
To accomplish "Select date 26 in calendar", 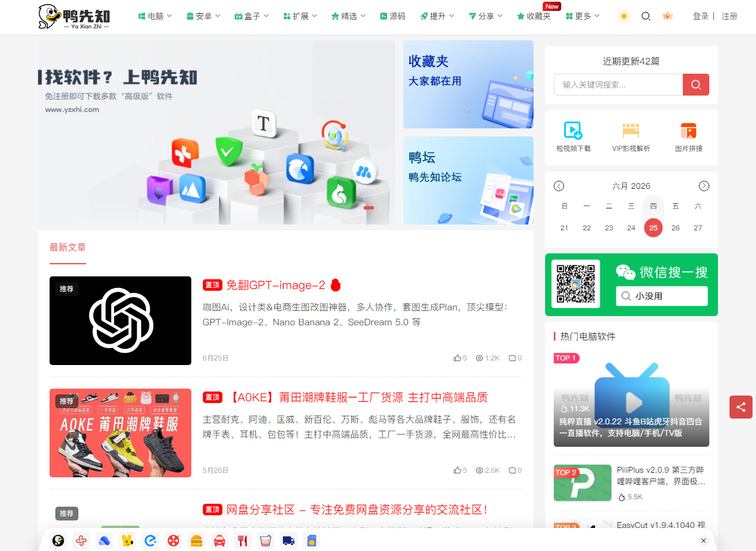I will pos(676,228).
